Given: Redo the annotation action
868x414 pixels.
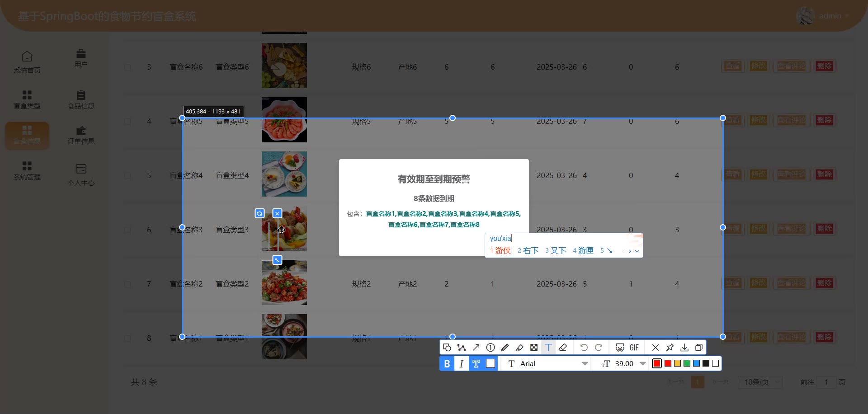Looking at the screenshot, I should [x=599, y=348].
